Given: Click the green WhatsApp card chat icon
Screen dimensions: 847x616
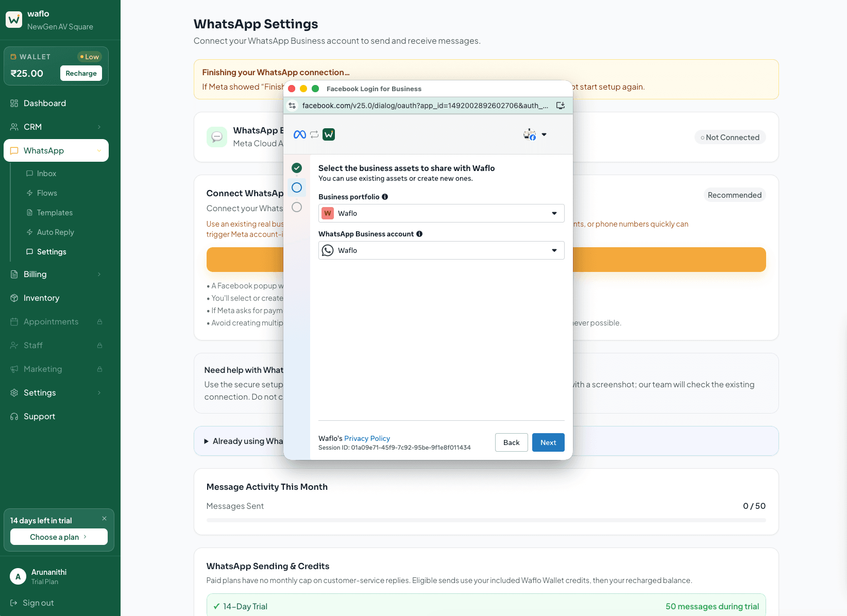Looking at the screenshot, I should [217, 137].
